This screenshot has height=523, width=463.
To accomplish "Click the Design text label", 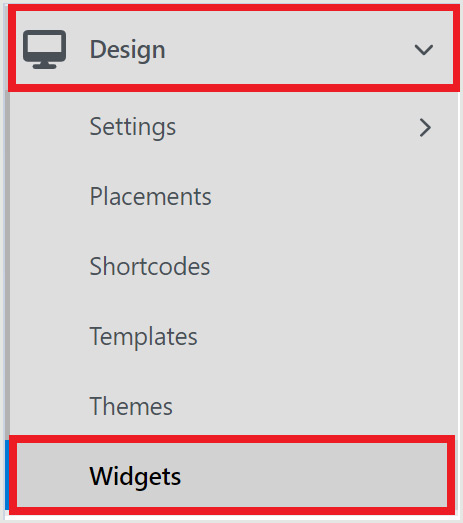I will (127, 50).
